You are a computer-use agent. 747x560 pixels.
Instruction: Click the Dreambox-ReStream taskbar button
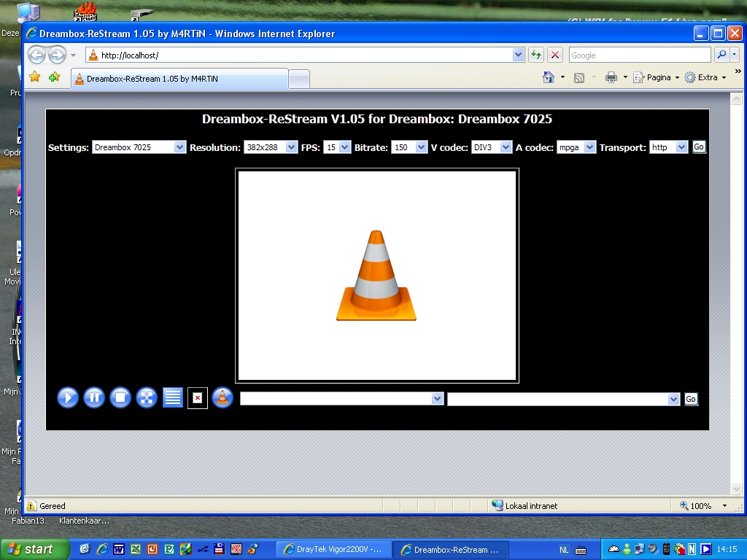(x=451, y=550)
